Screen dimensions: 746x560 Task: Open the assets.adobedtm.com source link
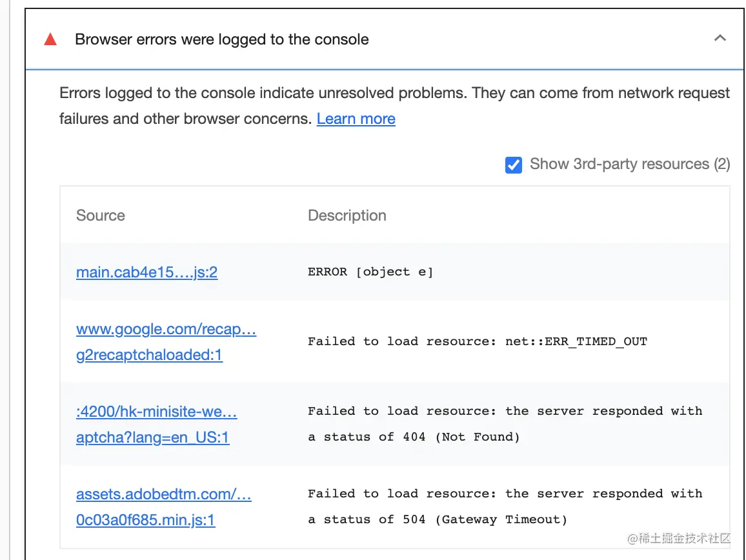(x=164, y=494)
